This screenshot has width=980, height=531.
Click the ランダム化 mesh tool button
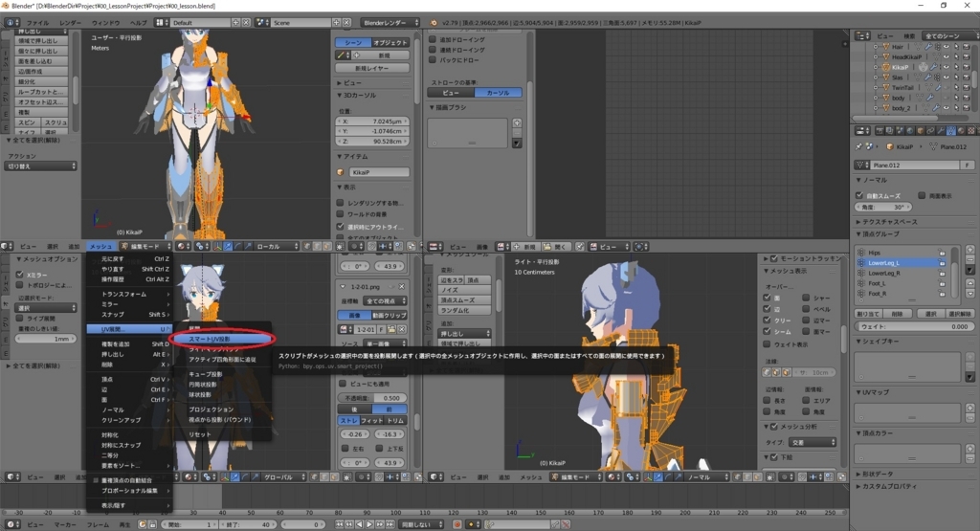[x=464, y=311]
